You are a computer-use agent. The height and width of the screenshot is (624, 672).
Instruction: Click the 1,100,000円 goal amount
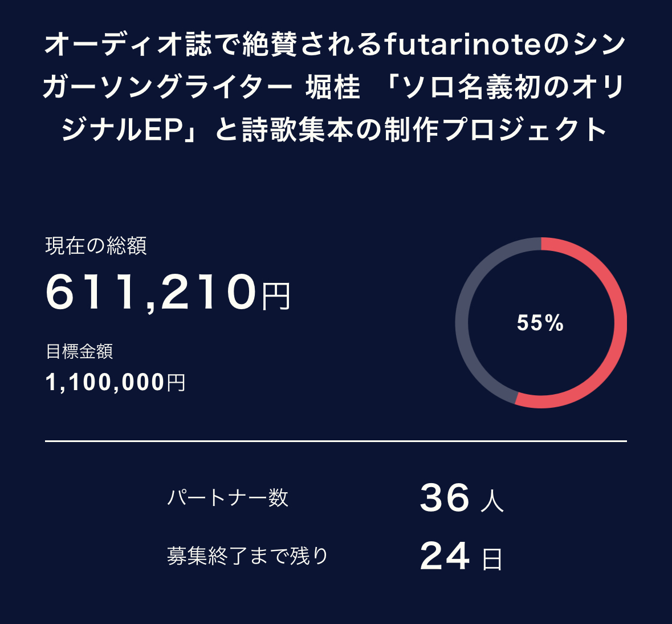pyautogui.click(x=116, y=382)
